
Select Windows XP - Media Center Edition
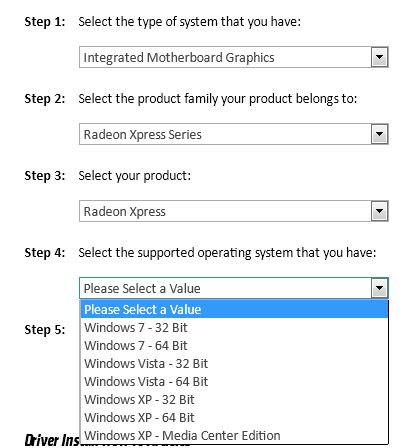click(234, 435)
